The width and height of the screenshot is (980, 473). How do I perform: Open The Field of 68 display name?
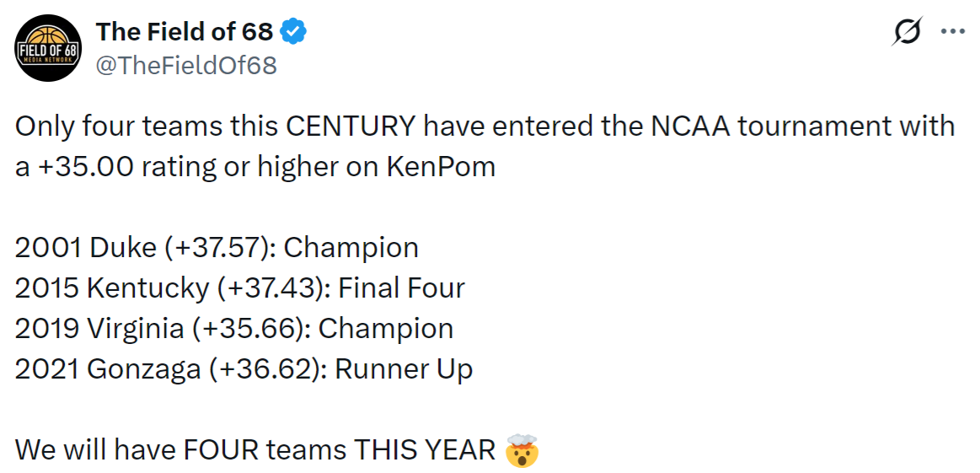coord(184,32)
